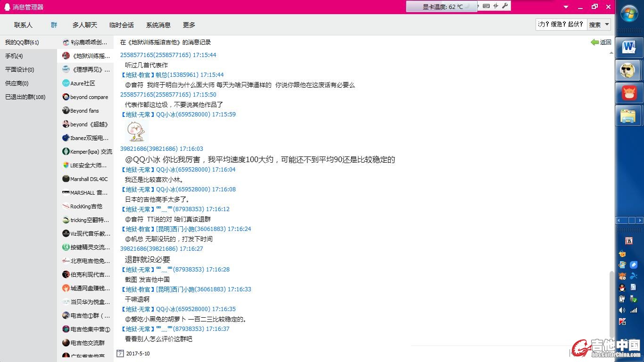
Task: Select 手机(4) category
Action: (28, 56)
